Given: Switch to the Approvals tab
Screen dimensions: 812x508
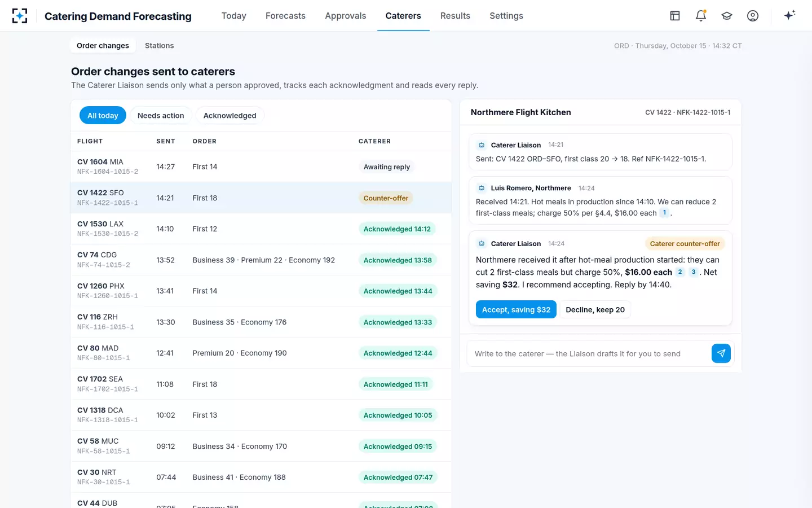Looking at the screenshot, I should pyautogui.click(x=346, y=16).
